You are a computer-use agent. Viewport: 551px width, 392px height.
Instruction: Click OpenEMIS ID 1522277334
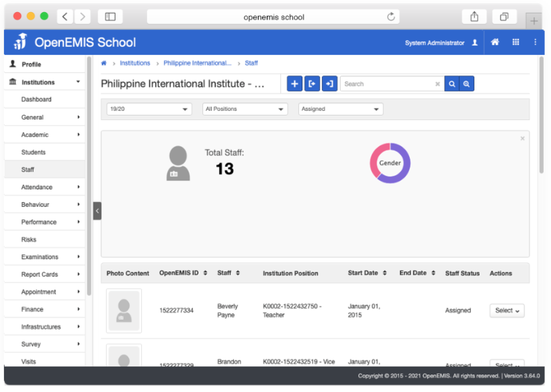[x=177, y=311]
